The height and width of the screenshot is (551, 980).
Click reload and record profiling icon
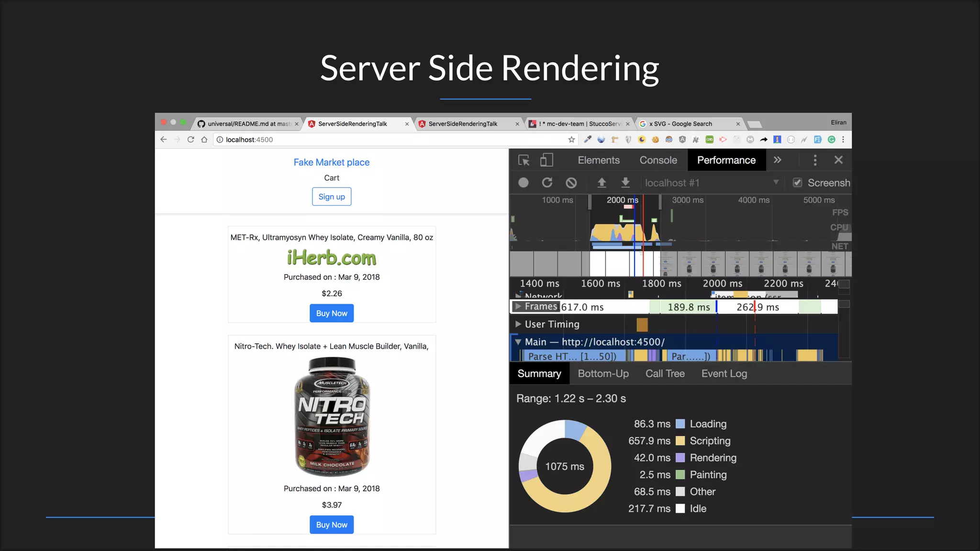[547, 183]
